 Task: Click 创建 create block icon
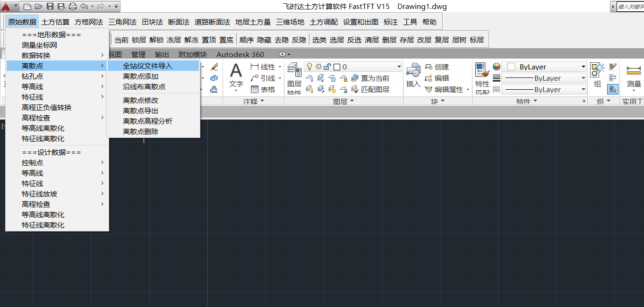[x=437, y=67]
